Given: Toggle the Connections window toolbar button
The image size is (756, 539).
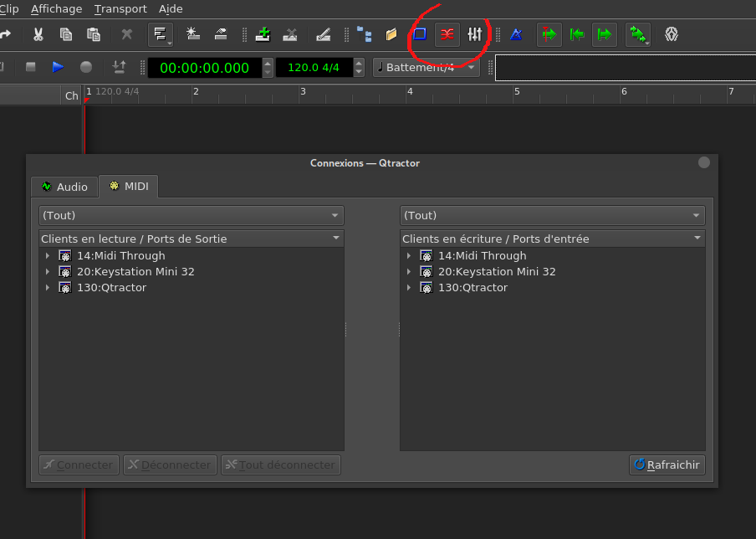Looking at the screenshot, I should (447, 34).
